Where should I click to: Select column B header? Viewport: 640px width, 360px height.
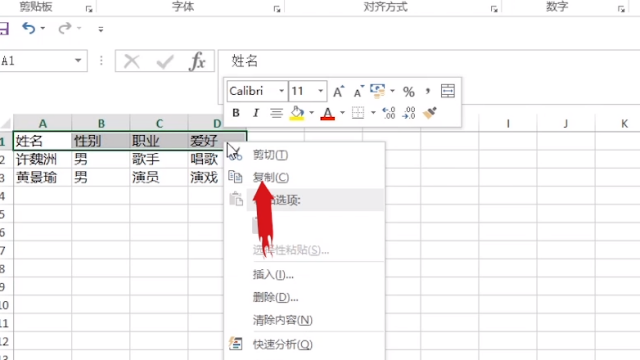click(101, 123)
